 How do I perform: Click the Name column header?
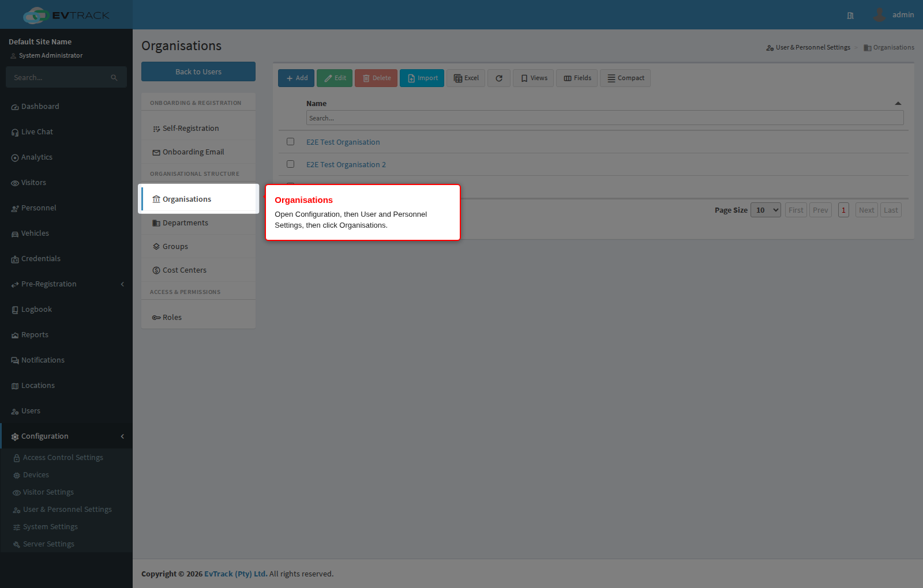[316, 104]
